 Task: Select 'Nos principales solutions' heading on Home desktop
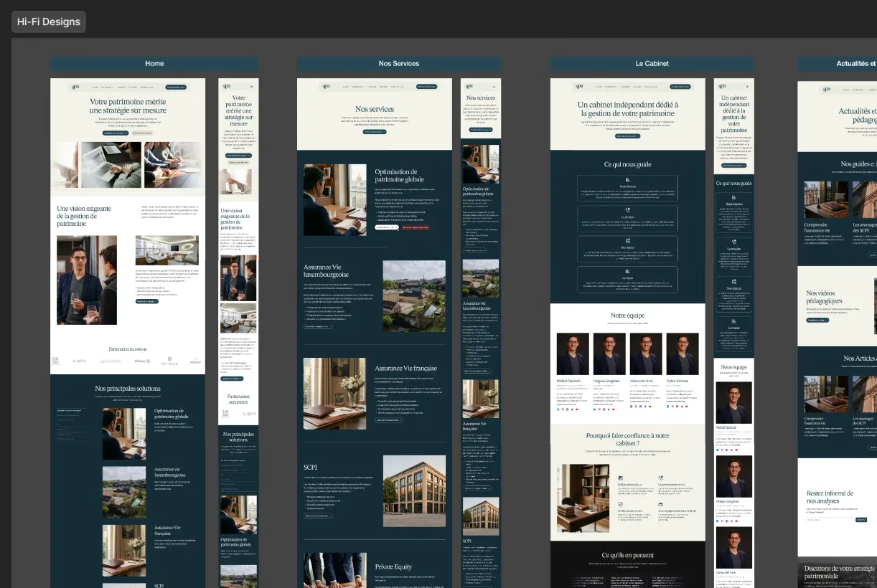[x=128, y=389]
